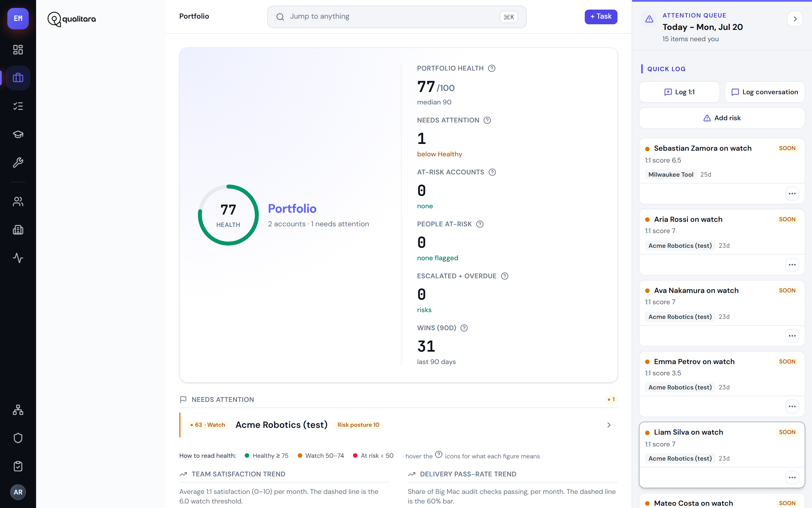The image size is (812, 508).
Task: Open the org chart sidebar icon
Action: point(18,410)
